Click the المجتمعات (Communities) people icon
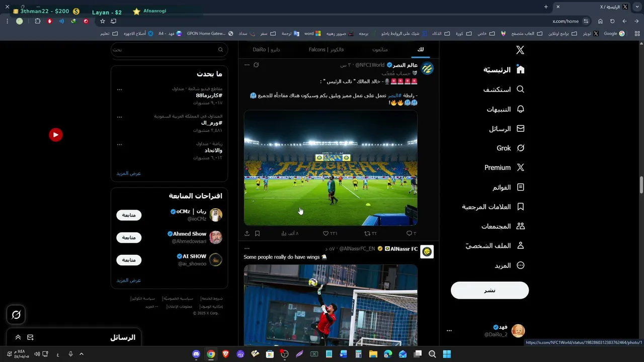The image size is (644, 362). pyautogui.click(x=521, y=226)
